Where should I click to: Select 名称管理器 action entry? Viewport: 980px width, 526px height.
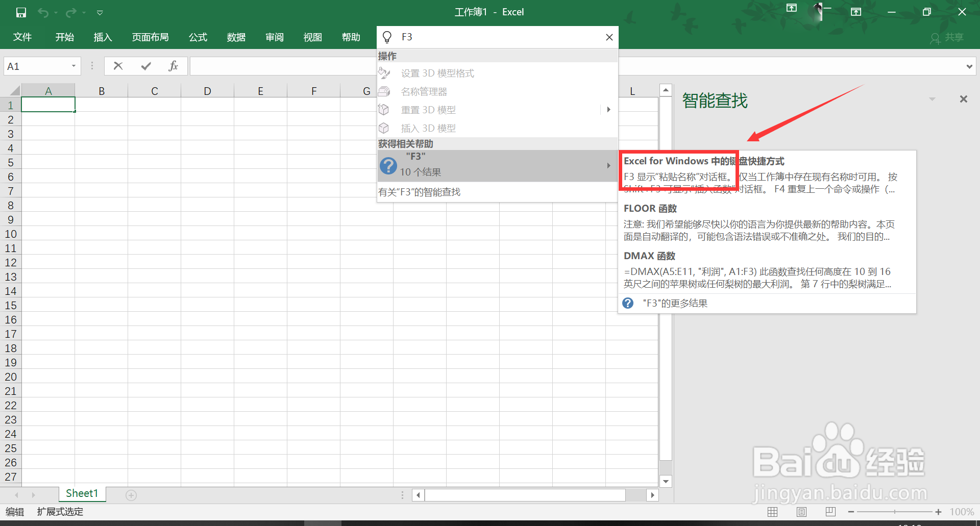click(x=498, y=92)
